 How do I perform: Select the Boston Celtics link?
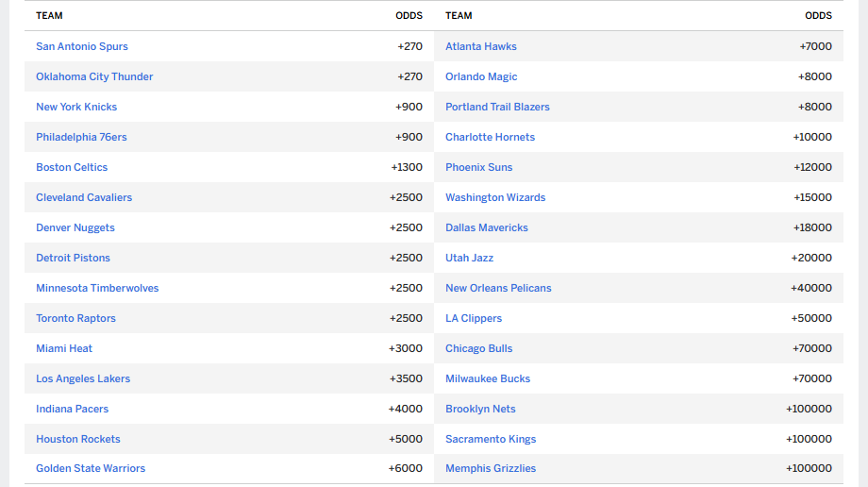click(x=72, y=167)
